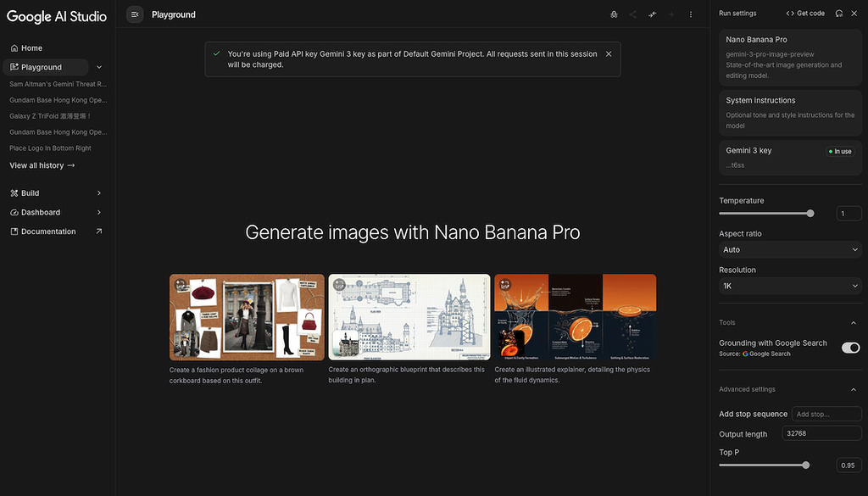This screenshot has width=868, height=496.
Task: Select the compare models icon
Action: tap(651, 14)
